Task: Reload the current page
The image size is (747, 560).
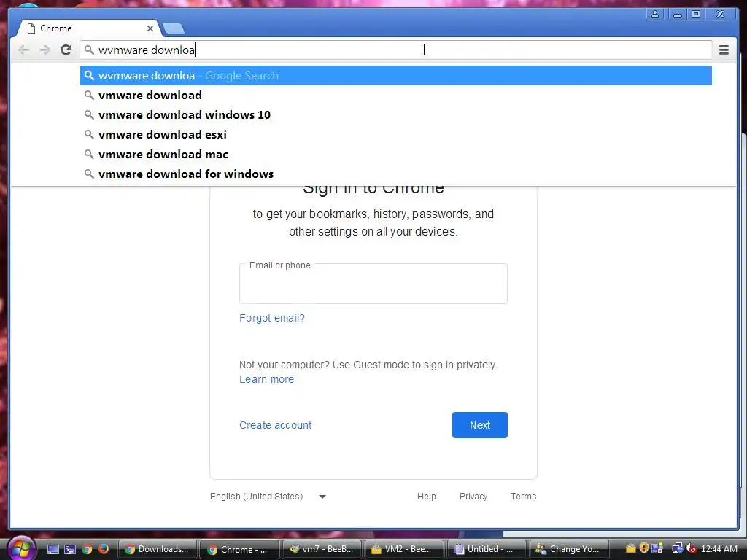Action: tap(66, 50)
